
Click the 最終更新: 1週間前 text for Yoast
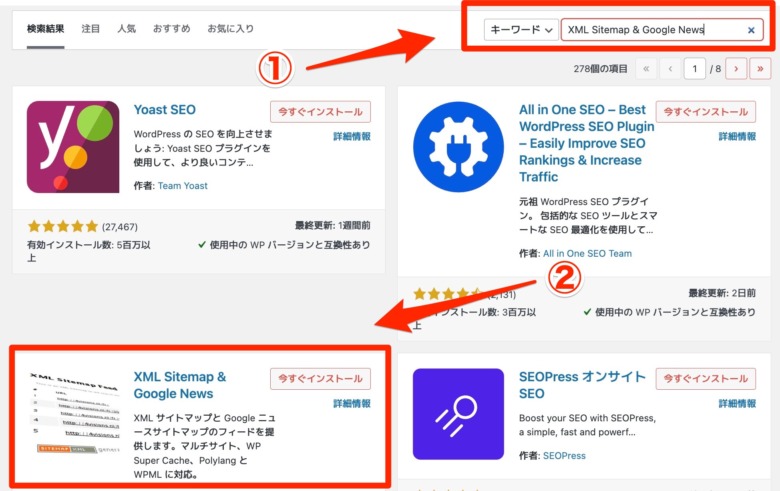pos(332,225)
